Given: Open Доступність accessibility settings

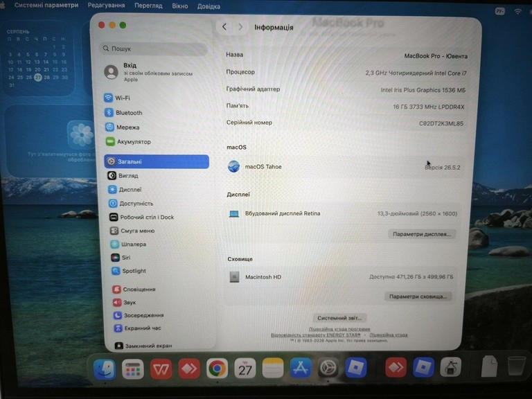Looking at the screenshot, I should pyautogui.click(x=131, y=204).
